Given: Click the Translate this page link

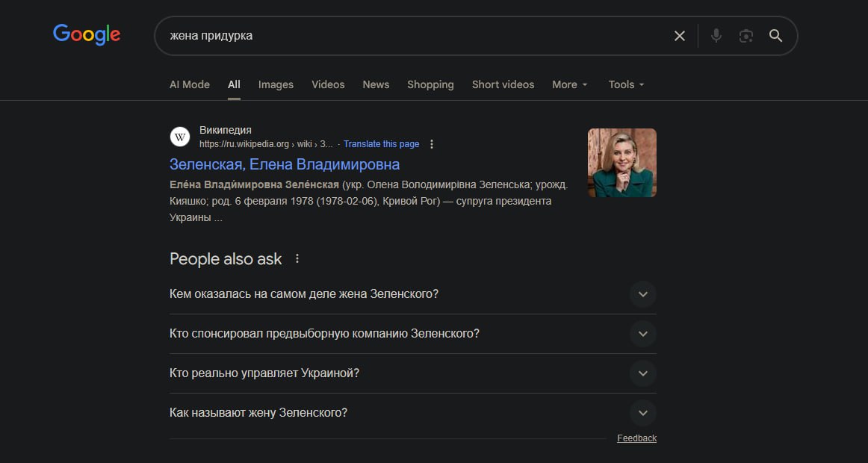Looking at the screenshot, I should pos(381,144).
